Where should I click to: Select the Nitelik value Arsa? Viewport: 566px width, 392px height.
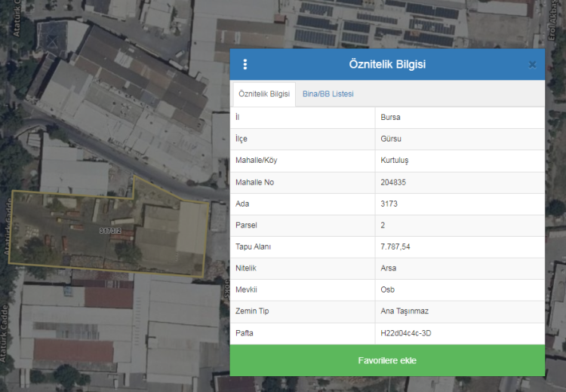click(389, 268)
